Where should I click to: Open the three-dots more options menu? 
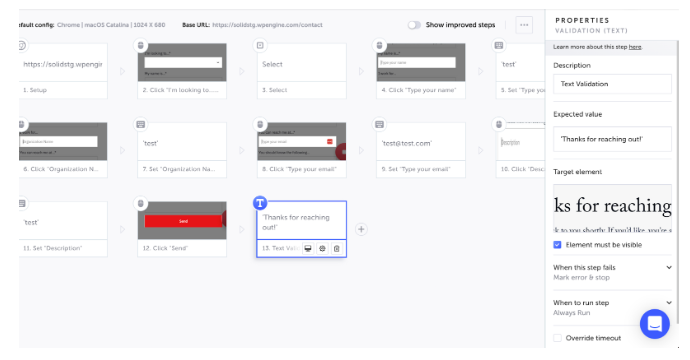pos(524,25)
